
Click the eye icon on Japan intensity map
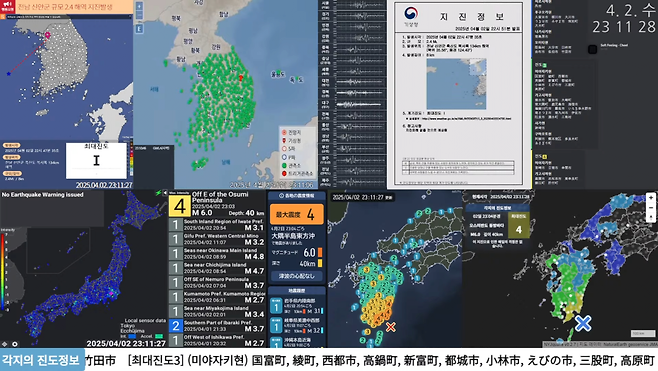click(x=15, y=344)
